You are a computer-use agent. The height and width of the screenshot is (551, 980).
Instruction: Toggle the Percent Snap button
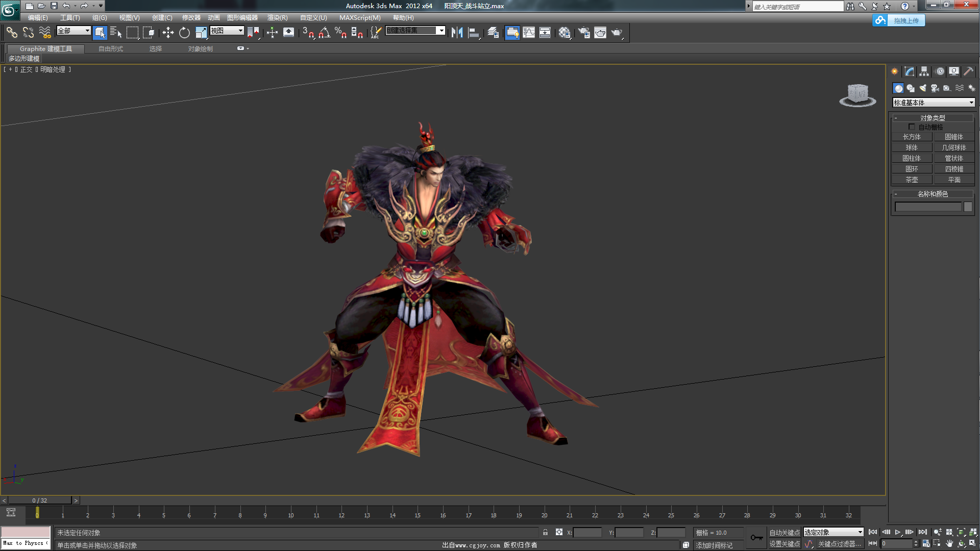click(341, 33)
